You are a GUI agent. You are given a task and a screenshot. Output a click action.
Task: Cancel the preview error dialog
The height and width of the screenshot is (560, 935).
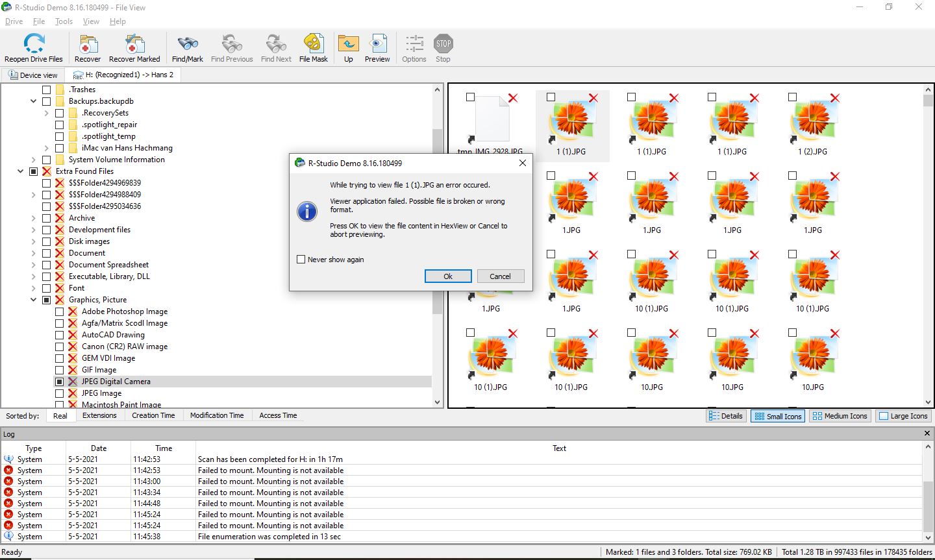[x=500, y=276]
